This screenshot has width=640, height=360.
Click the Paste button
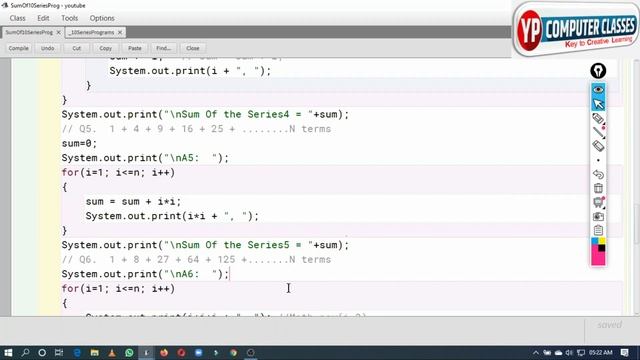click(x=135, y=48)
